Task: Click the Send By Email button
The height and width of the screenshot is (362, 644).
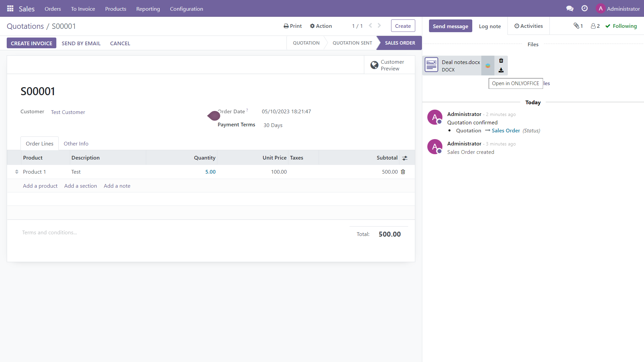Action: point(81,43)
